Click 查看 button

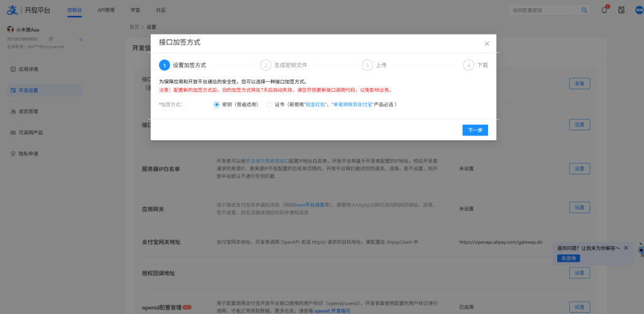point(579,84)
